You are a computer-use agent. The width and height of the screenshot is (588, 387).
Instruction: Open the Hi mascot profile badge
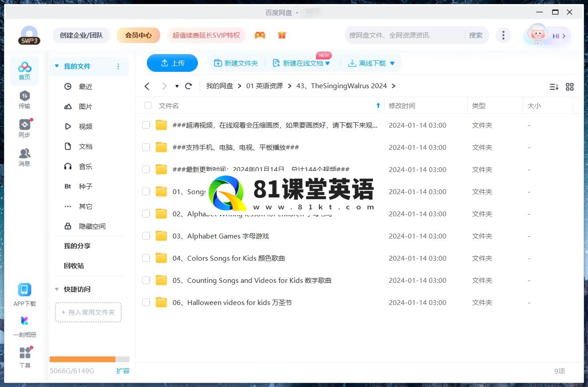click(x=547, y=35)
